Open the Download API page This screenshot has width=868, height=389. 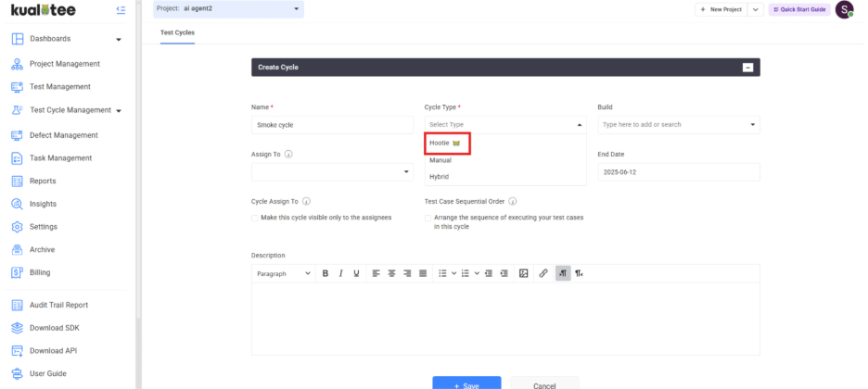(x=53, y=351)
